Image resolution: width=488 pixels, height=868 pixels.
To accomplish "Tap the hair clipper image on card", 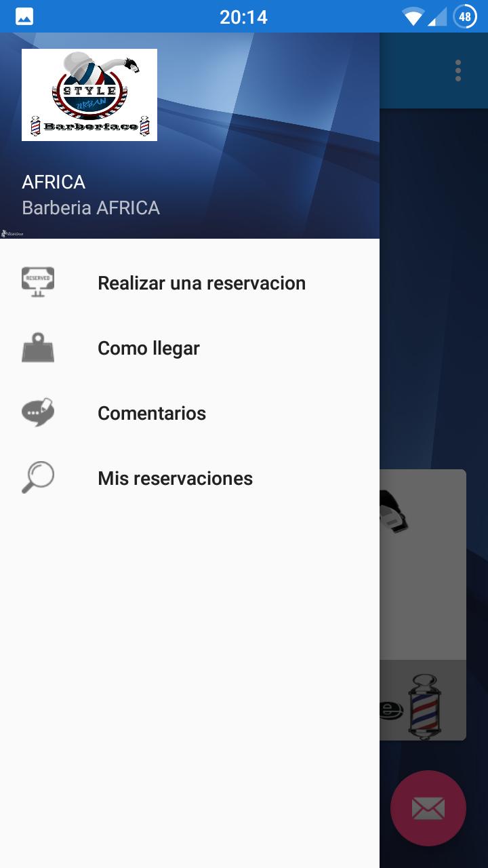I will pos(394,510).
